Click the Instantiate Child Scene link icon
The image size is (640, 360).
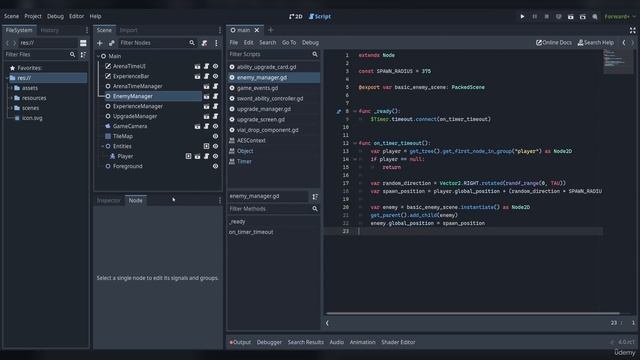pos(111,43)
